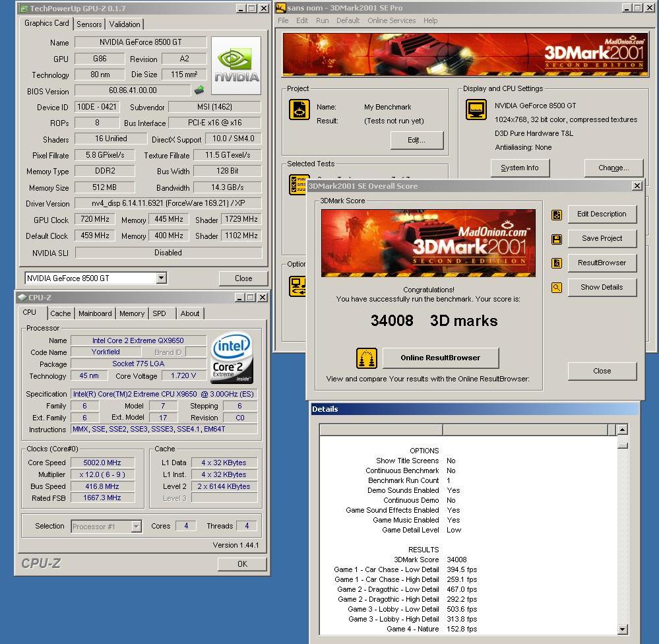Image resolution: width=659 pixels, height=644 pixels.
Task: Click the Change... display settings button
Action: pyautogui.click(x=613, y=168)
